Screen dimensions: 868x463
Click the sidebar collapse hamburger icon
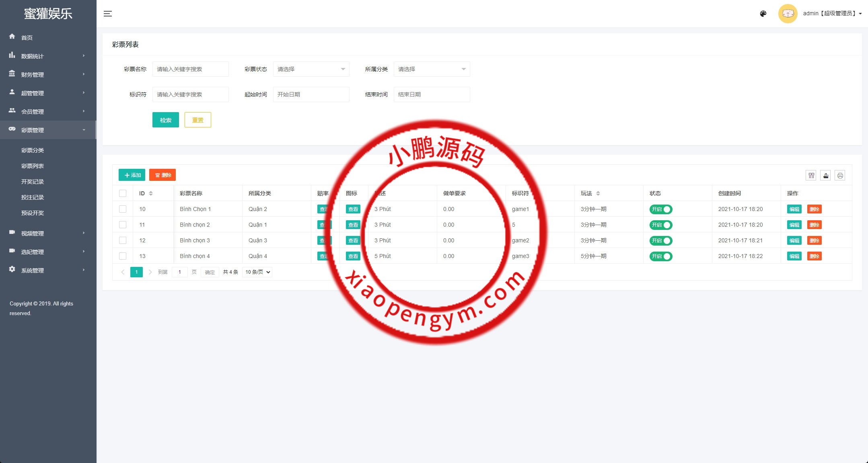[108, 14]
